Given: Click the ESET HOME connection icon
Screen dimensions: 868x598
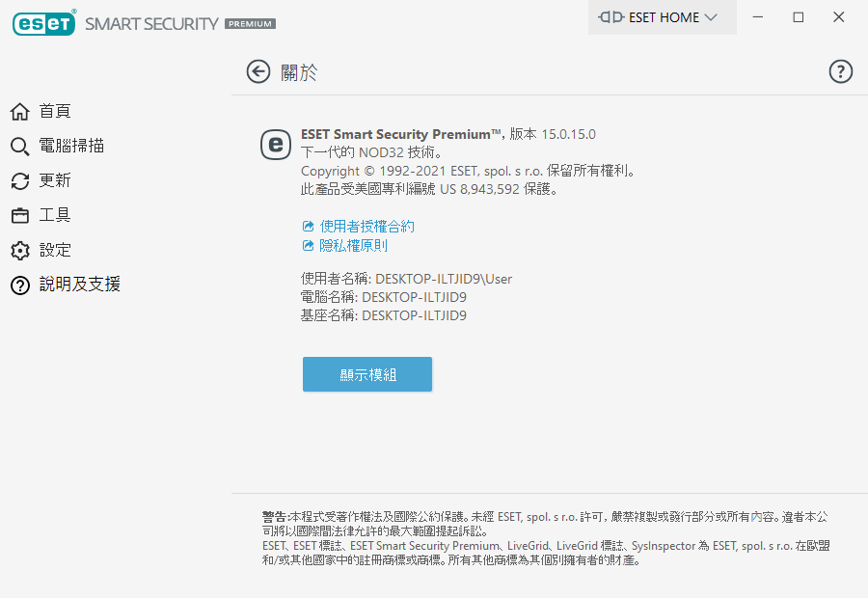Looking at the screenshot, I should click(x=611, y=17).
